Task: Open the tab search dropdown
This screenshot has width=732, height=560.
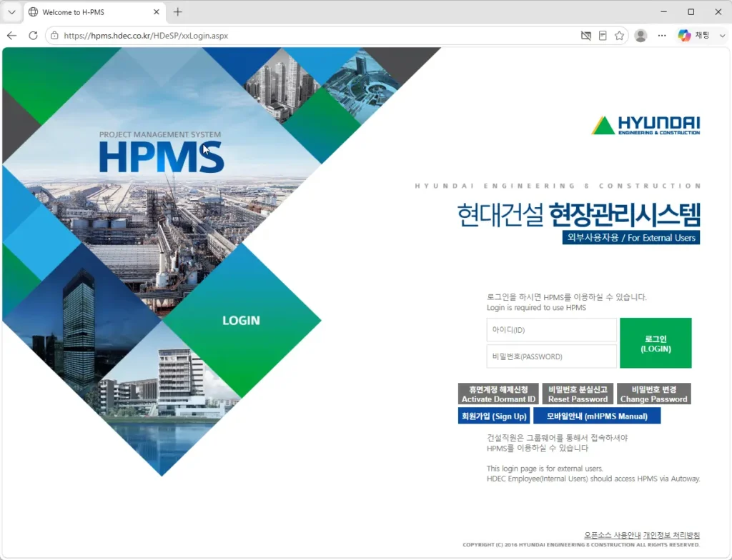Action: point(11,12)
